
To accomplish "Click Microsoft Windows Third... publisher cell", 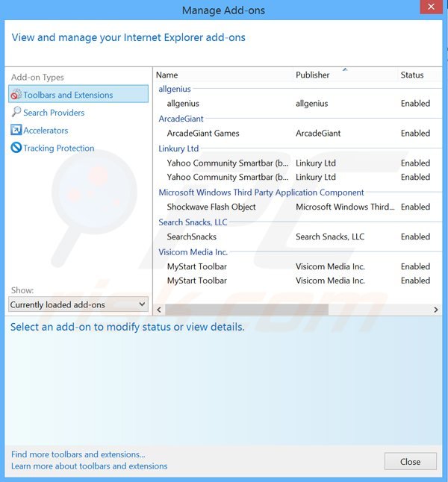I will click(x=345, y=207).
